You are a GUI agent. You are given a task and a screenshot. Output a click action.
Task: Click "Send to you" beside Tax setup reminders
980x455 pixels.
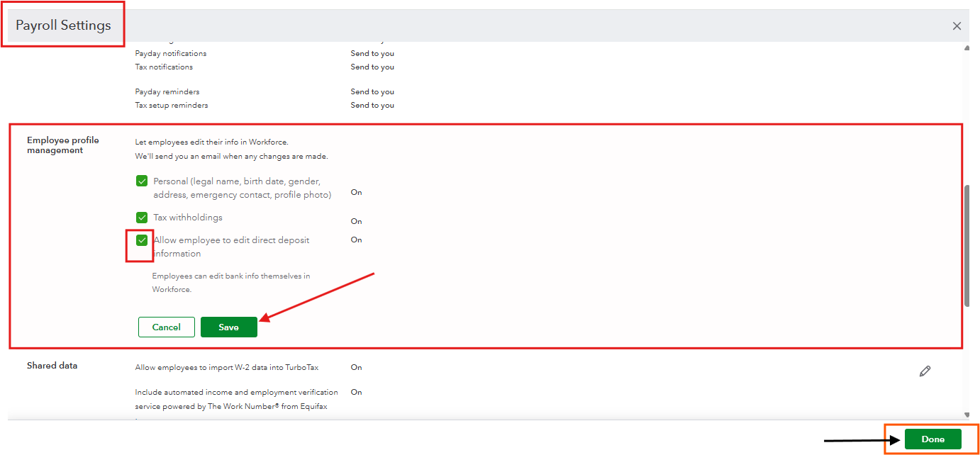[x=372, y=105]
